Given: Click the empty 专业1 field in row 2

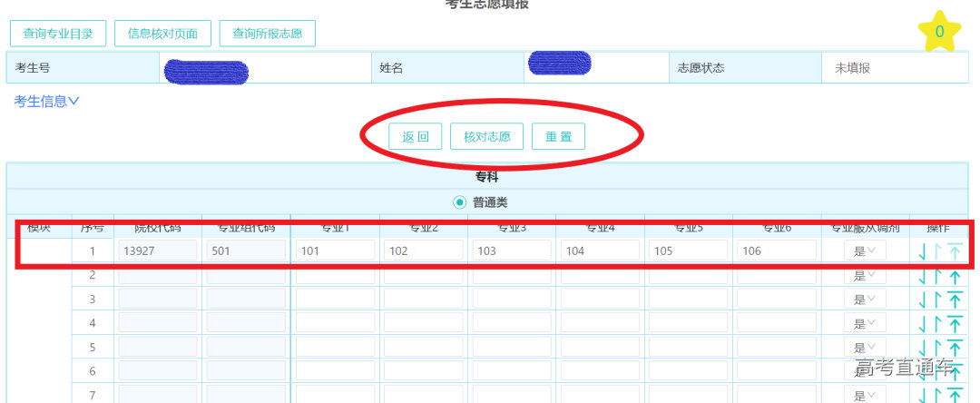Looking at the screenshot, I should pyautogui.click(x=335, y=276).
